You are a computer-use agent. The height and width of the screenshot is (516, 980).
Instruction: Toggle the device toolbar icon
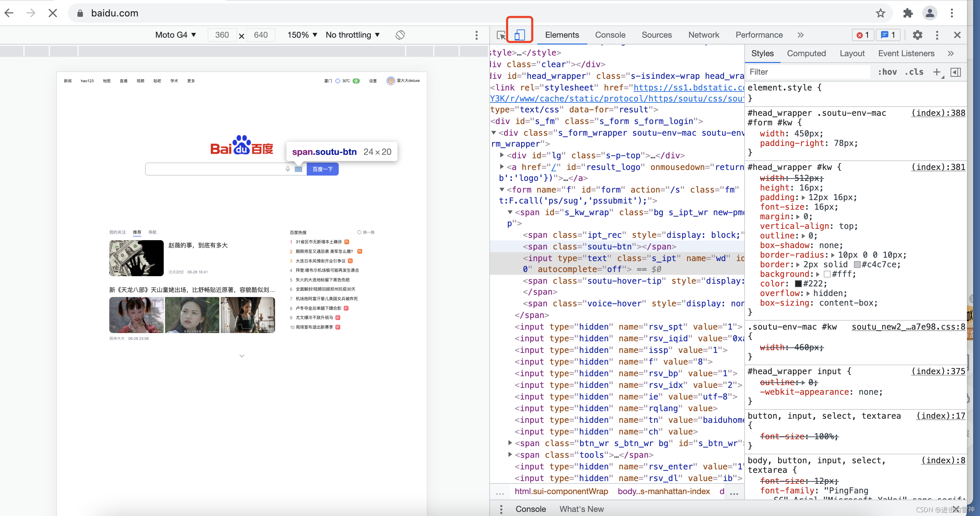(519, 35)
